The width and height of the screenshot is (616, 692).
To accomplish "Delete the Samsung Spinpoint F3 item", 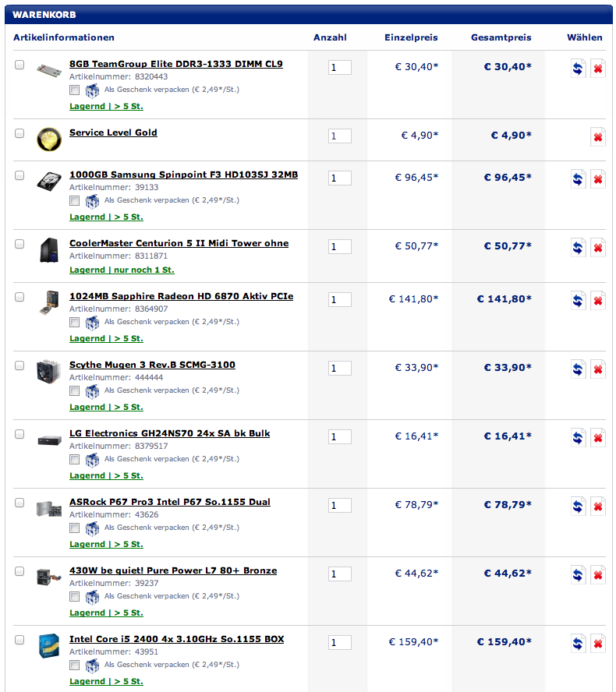I will tap(597, 179).
